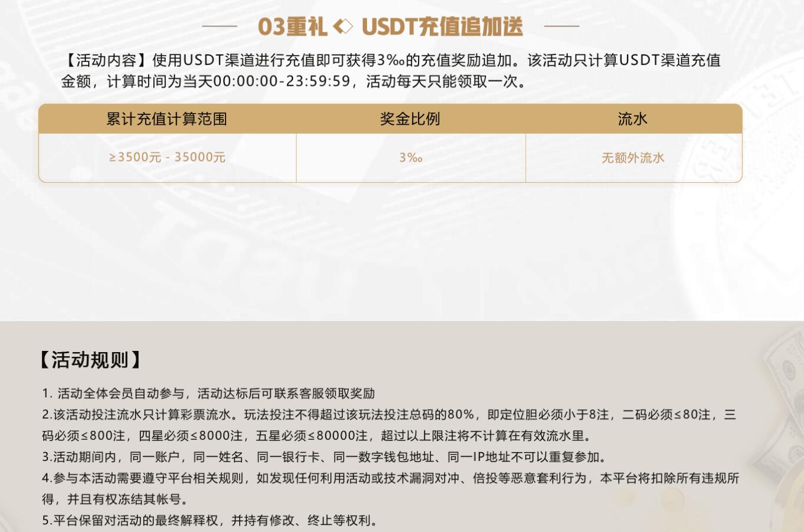The width and height of the screenshot is (804, 532).
Task: Click the column header '流水'
Action: coord(633,119)
